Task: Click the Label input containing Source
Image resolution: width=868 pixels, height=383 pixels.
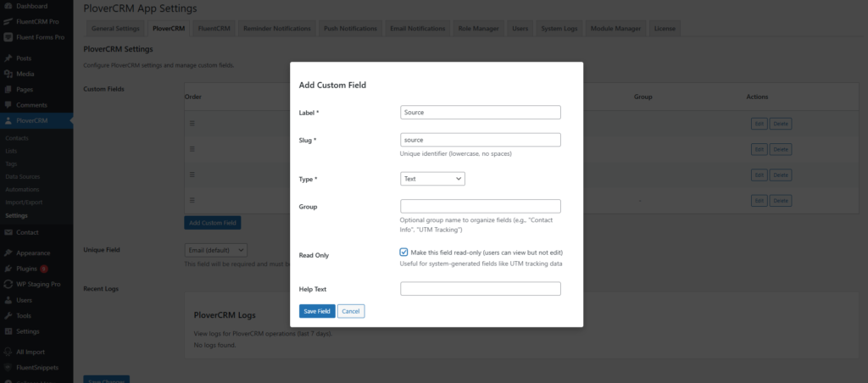Action: pyautogui.click(x=481, y=113)
